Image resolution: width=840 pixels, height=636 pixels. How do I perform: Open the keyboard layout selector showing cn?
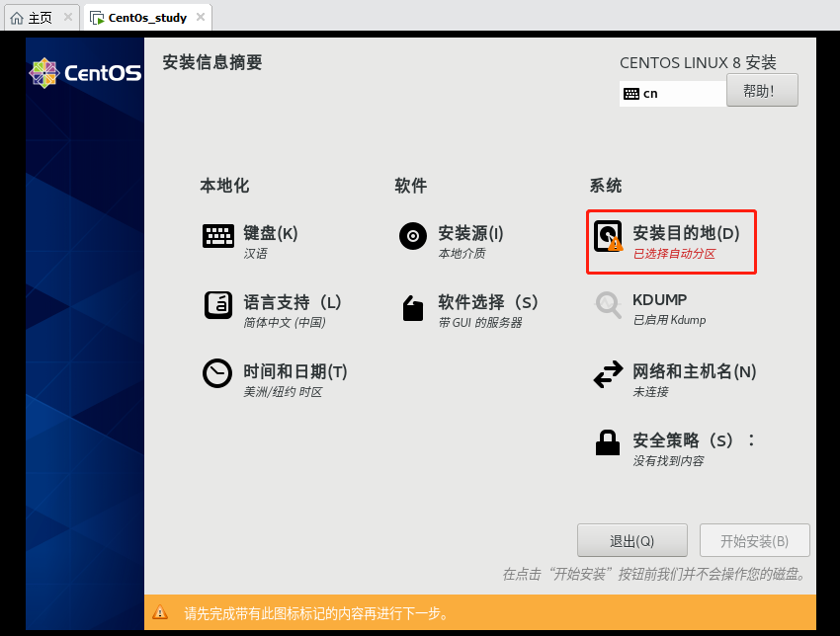click(x=672, y=92)
